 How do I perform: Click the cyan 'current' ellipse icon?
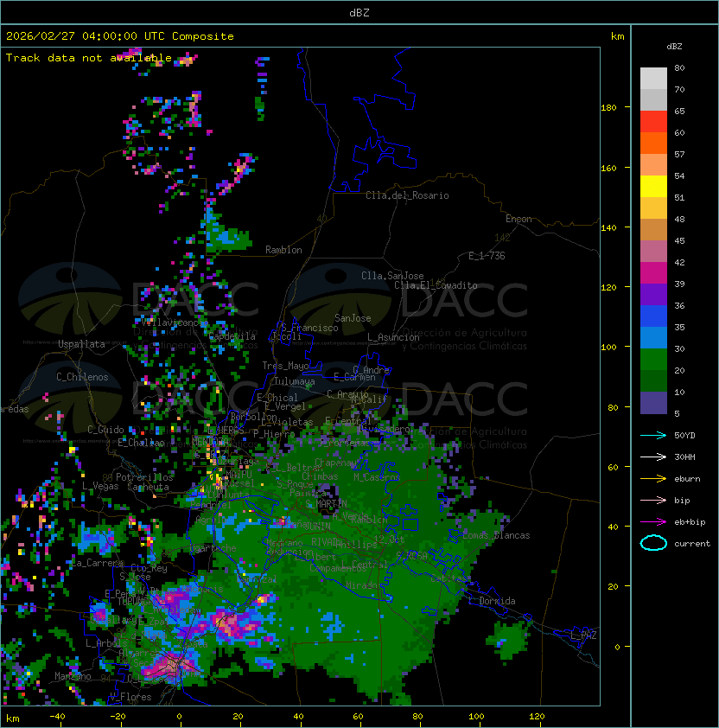(653, 543)
